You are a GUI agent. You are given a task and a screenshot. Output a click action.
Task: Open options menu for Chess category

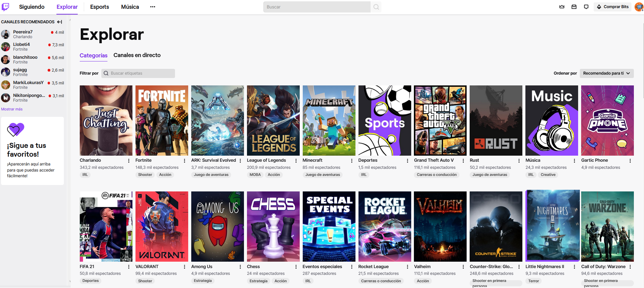tap(296, 267)
